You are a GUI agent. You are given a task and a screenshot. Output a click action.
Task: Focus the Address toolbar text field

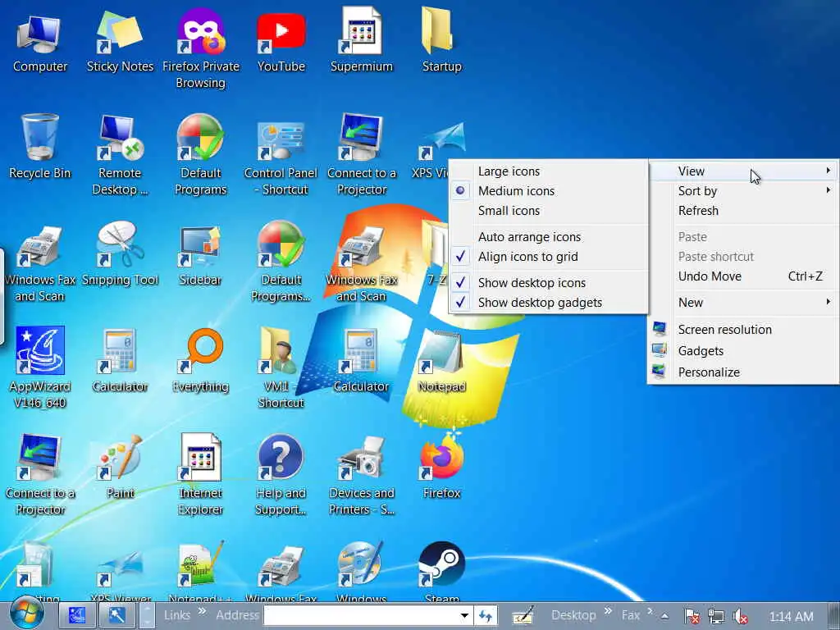(361, 616)
